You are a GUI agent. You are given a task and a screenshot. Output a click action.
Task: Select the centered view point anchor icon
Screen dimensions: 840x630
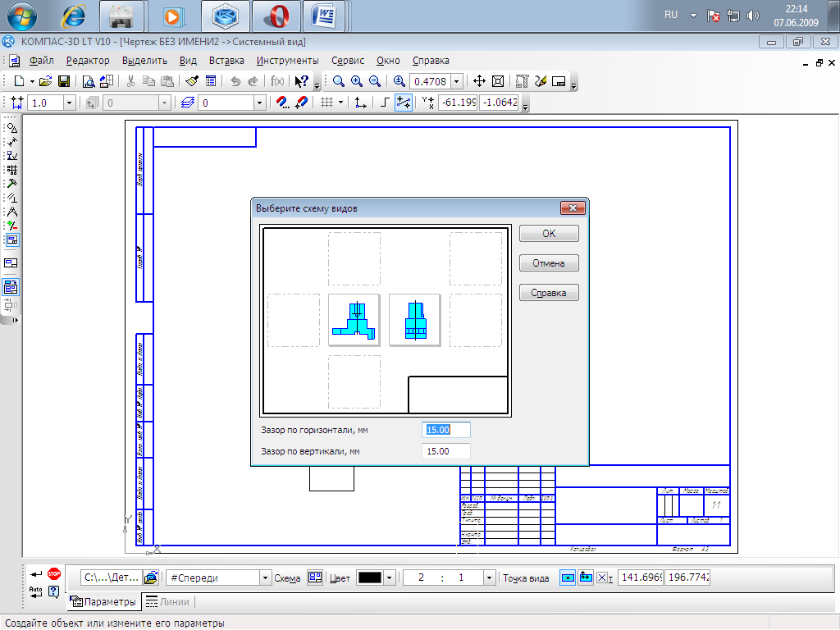click(568, 577)
